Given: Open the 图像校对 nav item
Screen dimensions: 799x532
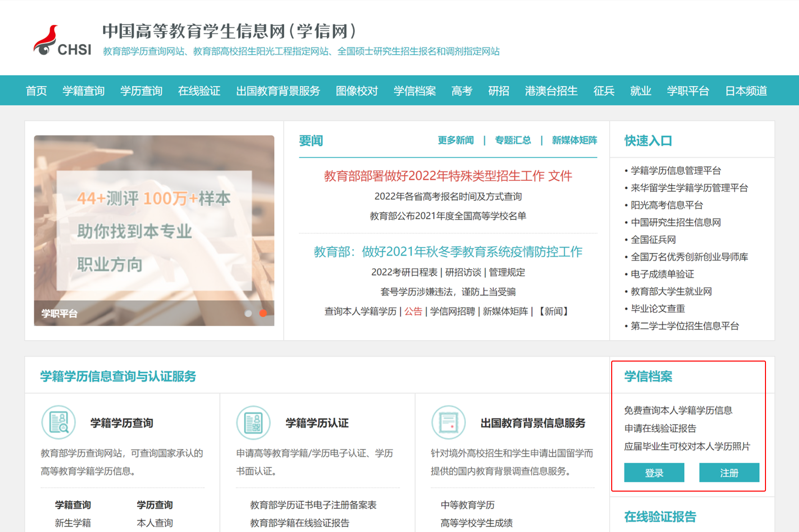Looking at the screenshot, I should (x=357, y=91).
